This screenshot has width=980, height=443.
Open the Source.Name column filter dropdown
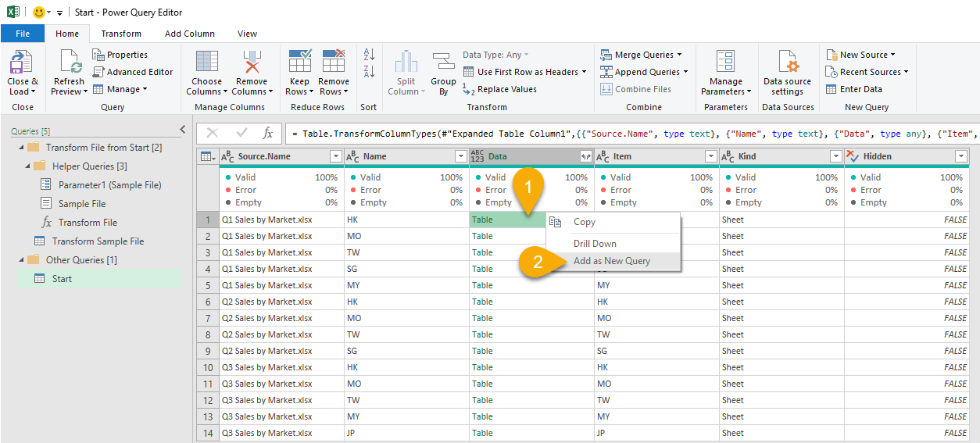click(335, 156)
